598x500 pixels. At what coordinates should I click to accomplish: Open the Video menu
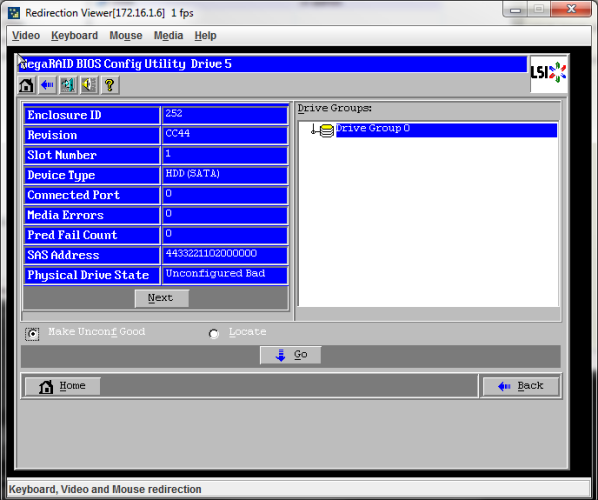tap(26, 35)
